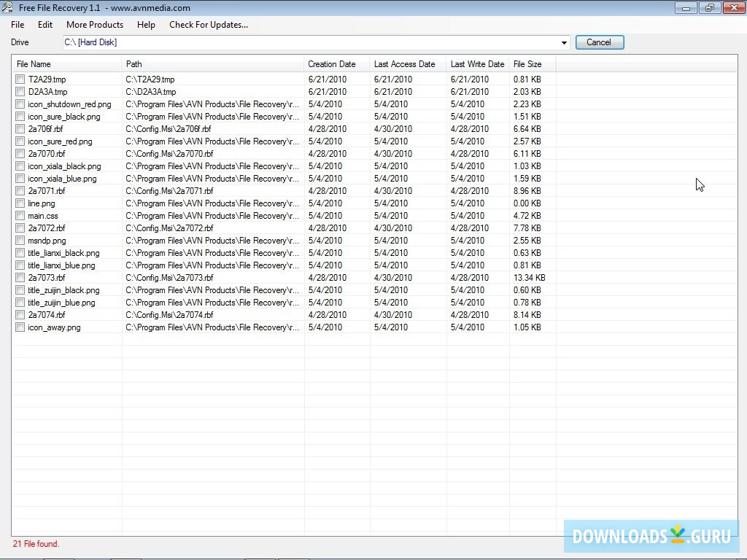Tick the 2a7070.rbf checkbox

tap(20, 153)
